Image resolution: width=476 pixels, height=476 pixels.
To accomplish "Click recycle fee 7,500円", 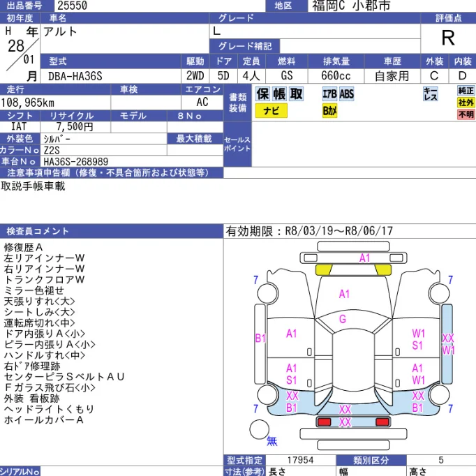I will [x=75, y=126].
